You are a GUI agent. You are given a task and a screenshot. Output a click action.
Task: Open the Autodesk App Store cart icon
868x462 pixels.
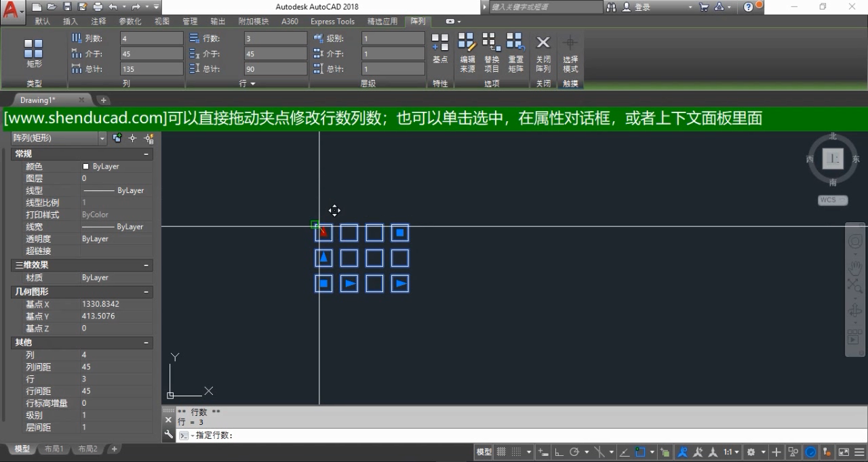tap(704, 7)
